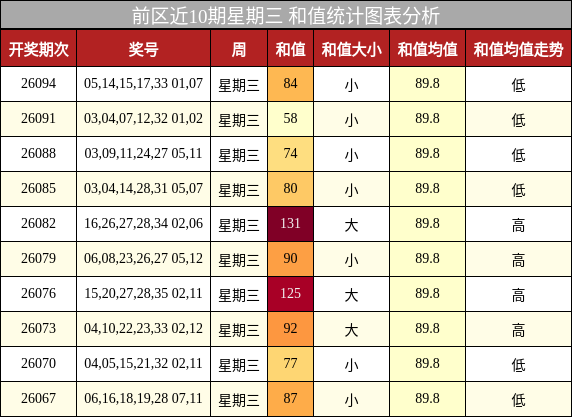572x417 pixels.
Task: Click 低 trend in the 26070 row
Action: click(x=518, y=365)
